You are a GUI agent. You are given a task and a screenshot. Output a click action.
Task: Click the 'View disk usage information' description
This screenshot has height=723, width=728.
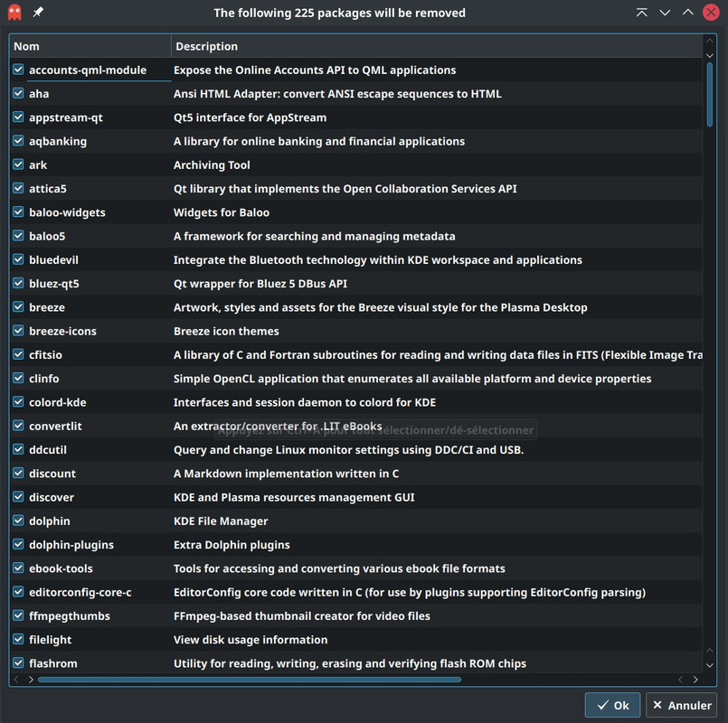click(x=251, y=640)
